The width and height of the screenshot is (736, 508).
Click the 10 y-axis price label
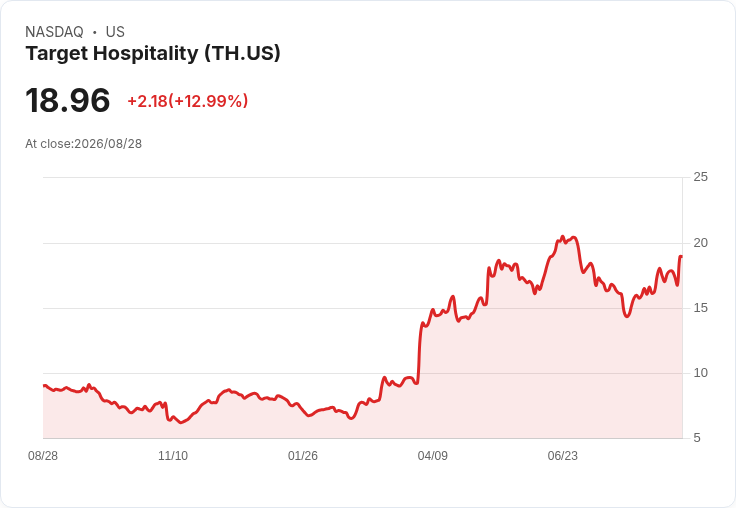[x=700, y=373]
